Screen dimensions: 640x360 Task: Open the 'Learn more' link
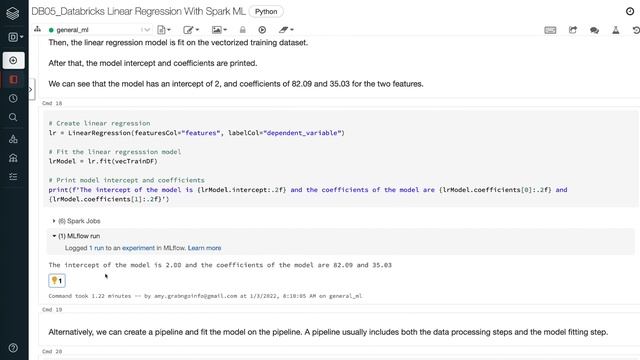pos(204,248)
